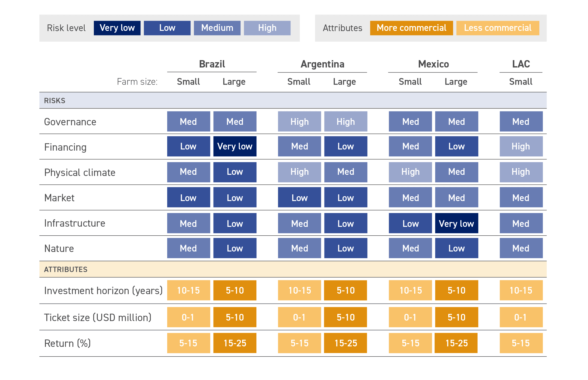Click Argentina Small farm Governance 'High' cell
Screen dimensions: 588x380
click(299, 121)
